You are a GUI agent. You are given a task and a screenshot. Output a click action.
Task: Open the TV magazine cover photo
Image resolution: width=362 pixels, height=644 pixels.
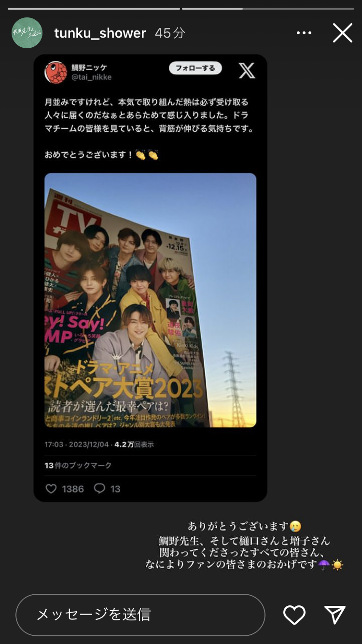pos(150,300)
